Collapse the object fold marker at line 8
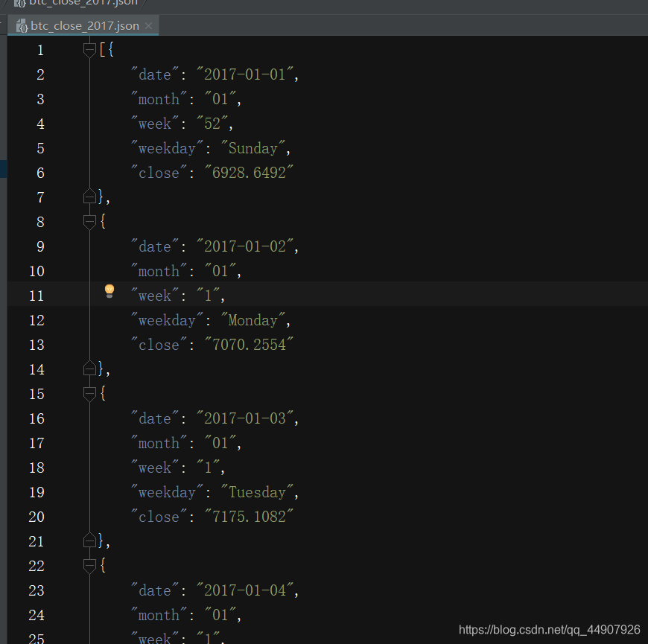The height and width of the screenshot is (644, 648). pos(89,222)
